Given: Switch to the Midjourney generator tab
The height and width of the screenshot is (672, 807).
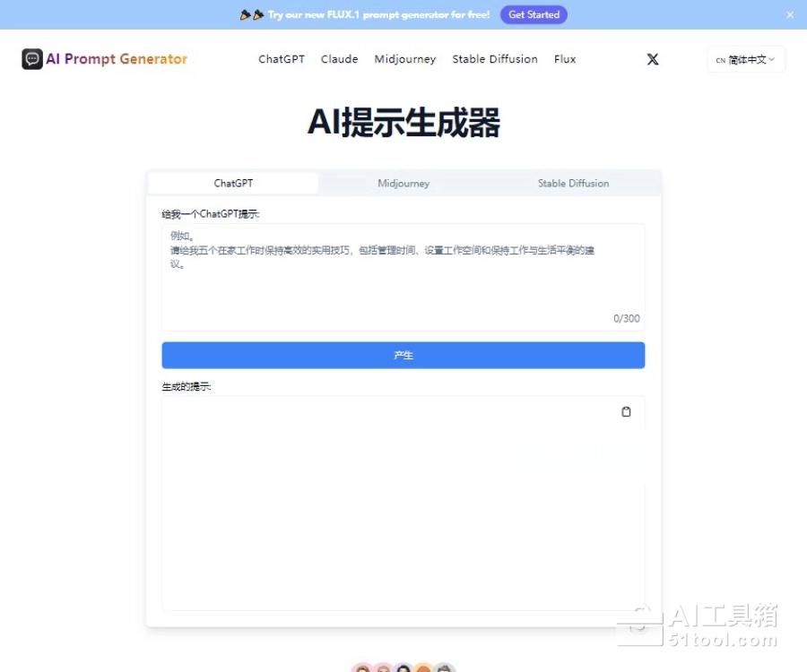Looking at the screenshot, I should (403, 184).
